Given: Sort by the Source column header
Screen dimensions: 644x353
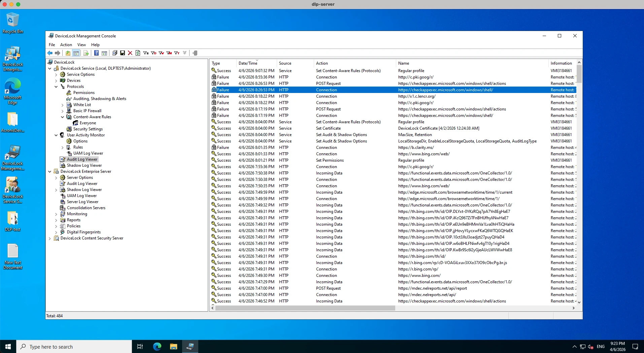Looking at the screenshot, I should point(295,63).
